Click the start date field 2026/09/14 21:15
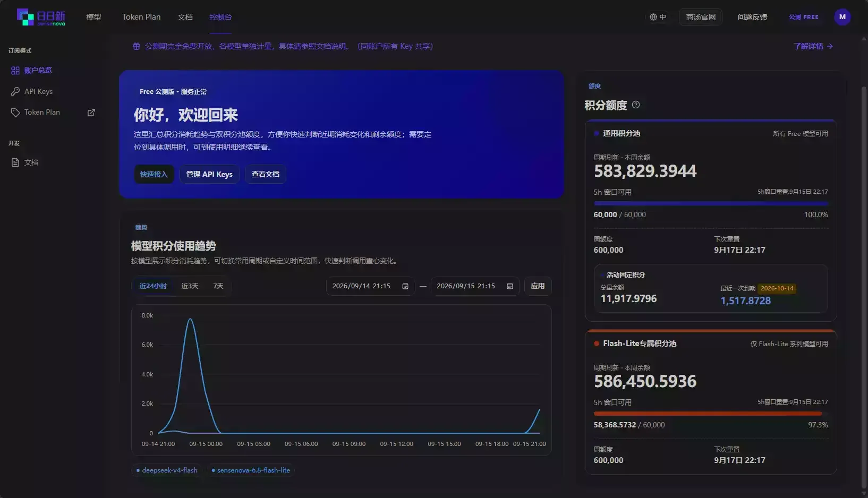 [370, 286]
